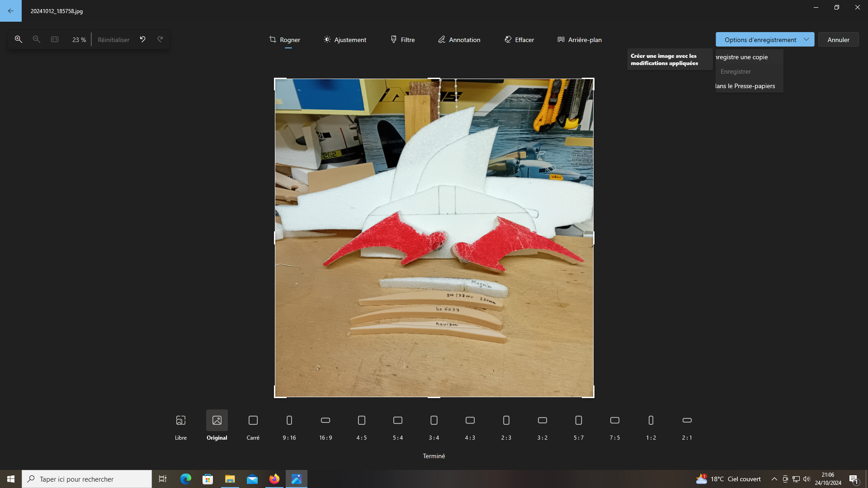
Task: Open the weather widget showing 18°C
Action: pos(728,479)
